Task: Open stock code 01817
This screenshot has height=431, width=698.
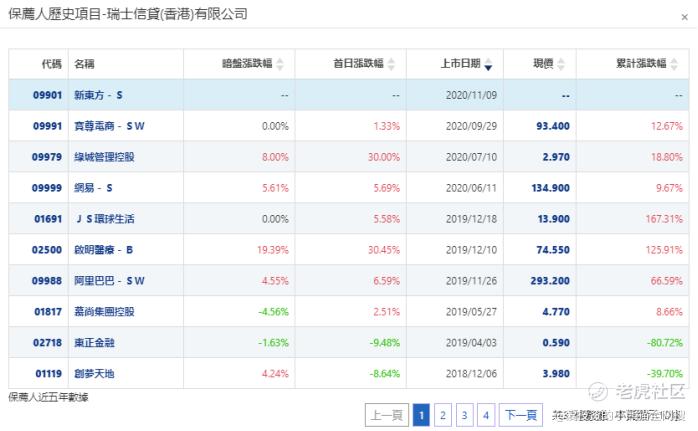Action: pos(48,312)
